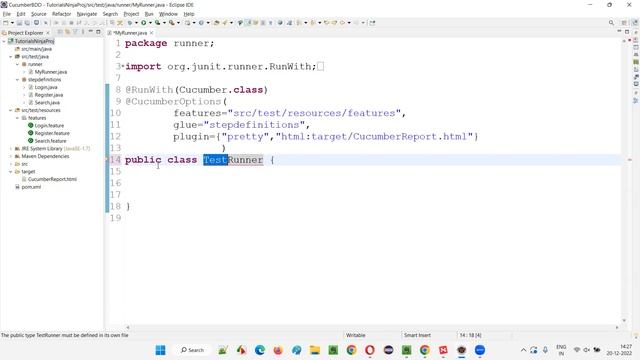Click the Save All toolbar icon
This screenshot has width=640, height=360.
[x=27, y=23]
